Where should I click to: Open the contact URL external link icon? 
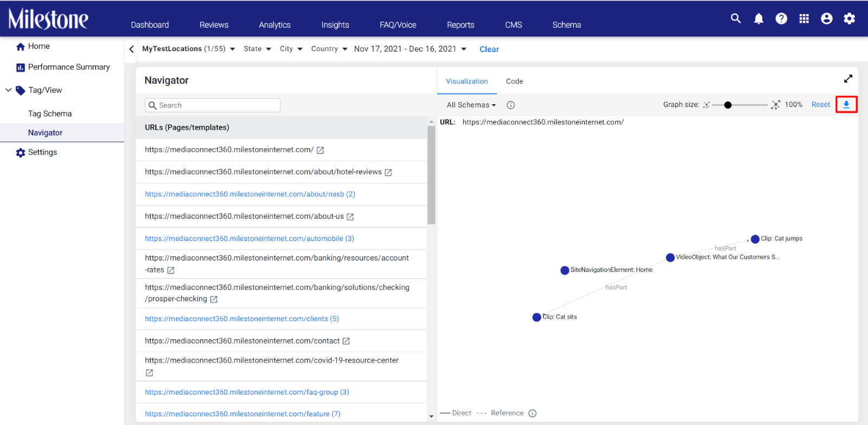(346, 341)
